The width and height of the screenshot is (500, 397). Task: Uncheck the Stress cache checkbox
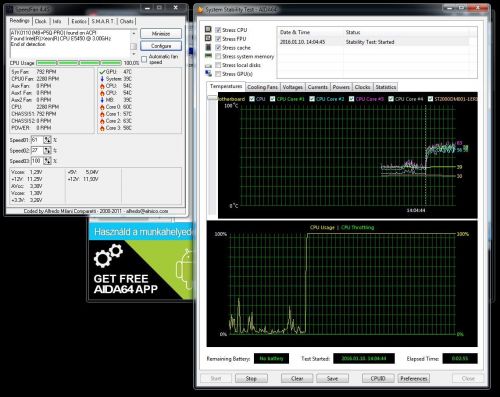tap(218, 48)
